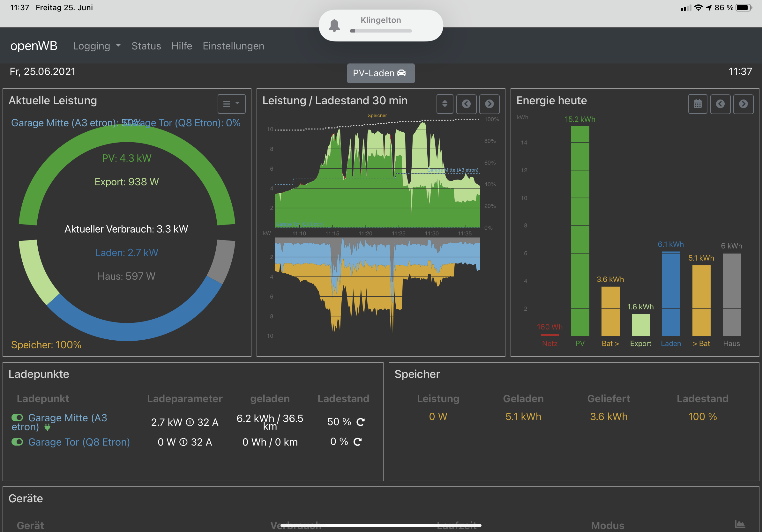
Task: Open the Energie heute calendar picker
Action: [x=697, y=104]
